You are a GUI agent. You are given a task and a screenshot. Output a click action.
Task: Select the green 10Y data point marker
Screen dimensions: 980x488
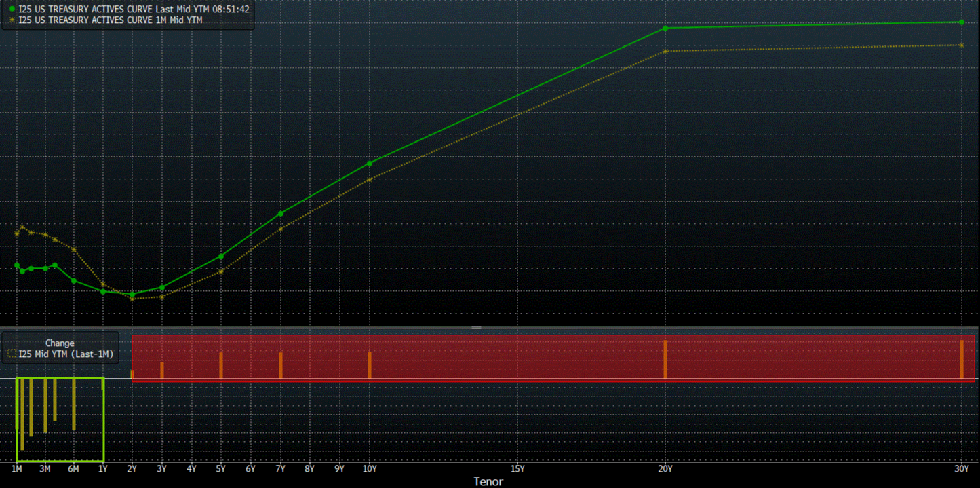[370, 164]
